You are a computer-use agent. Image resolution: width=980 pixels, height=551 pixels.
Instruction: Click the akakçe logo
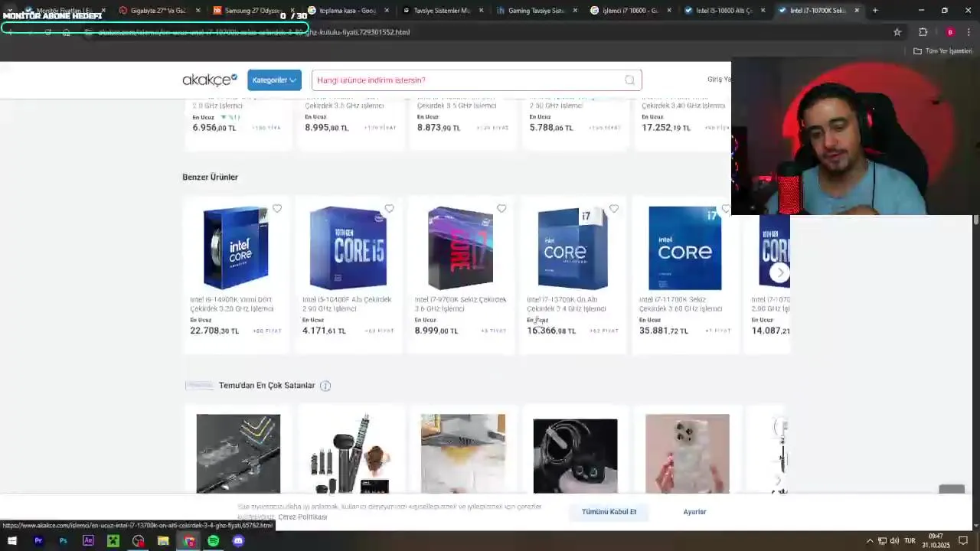[210, 80]
